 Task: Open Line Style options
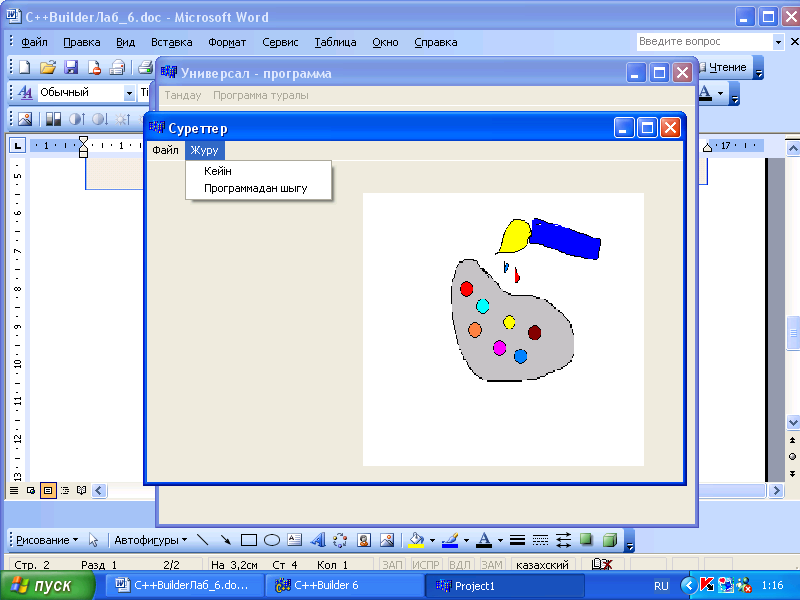tap(517, 540)
